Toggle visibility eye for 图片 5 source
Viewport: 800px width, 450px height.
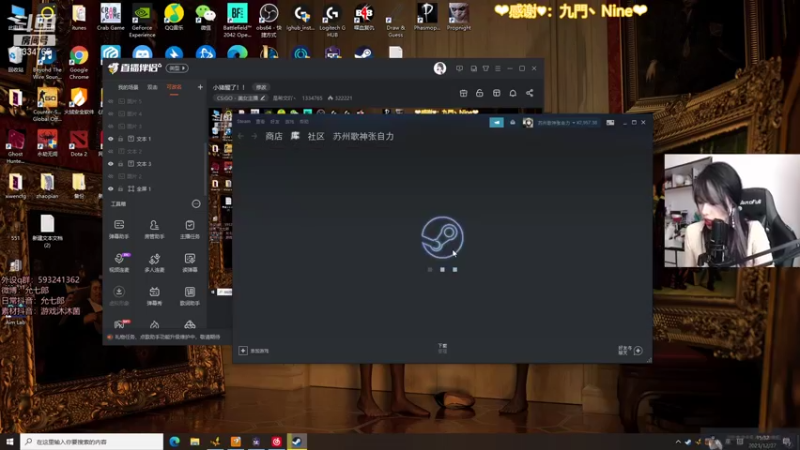(111, 101)
